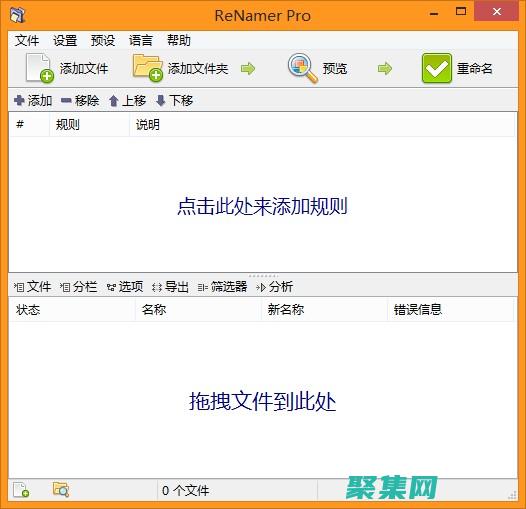
Task: Click the # column header
Action: 29,124
